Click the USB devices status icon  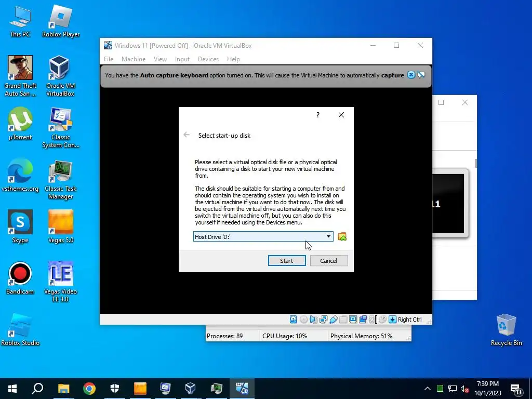(x=333, y=320)
